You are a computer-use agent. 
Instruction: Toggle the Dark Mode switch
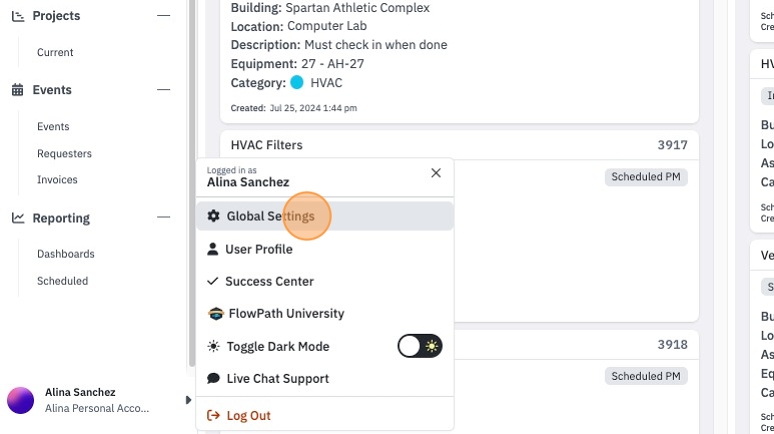pos(420,346)
